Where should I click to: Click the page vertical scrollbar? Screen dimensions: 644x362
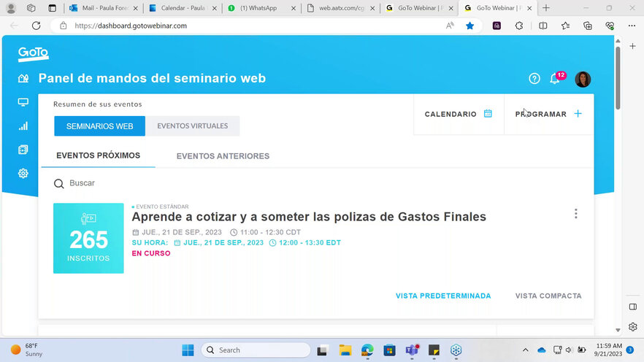point(618,78)
